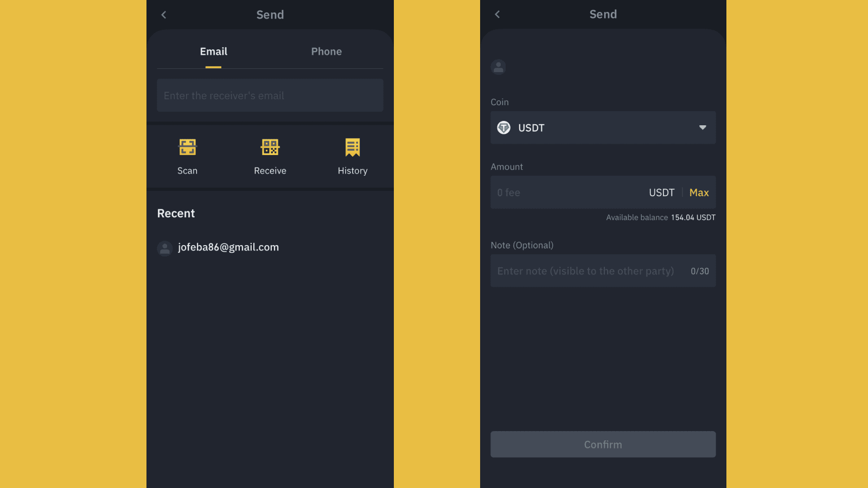The width and height of the screenshot is (868, 488).
Task: Go back using the right Send screen arrow
Action: 497,14
